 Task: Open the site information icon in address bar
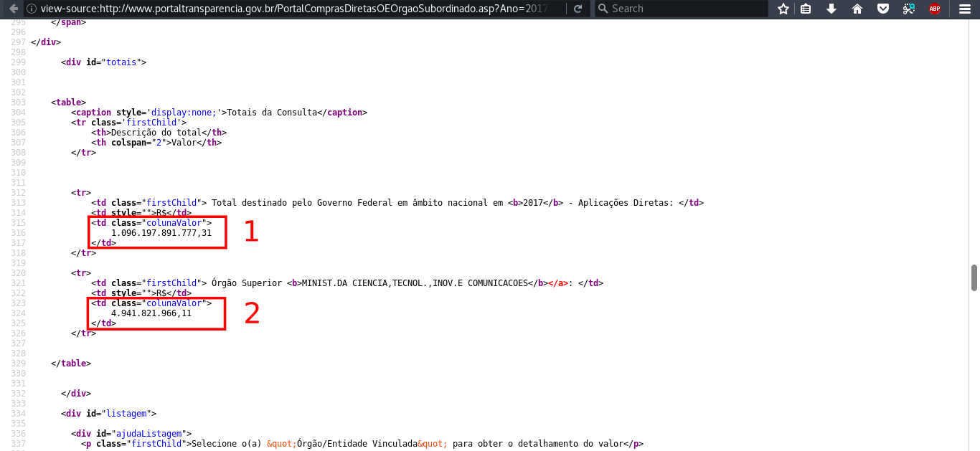tap(32, 9)
